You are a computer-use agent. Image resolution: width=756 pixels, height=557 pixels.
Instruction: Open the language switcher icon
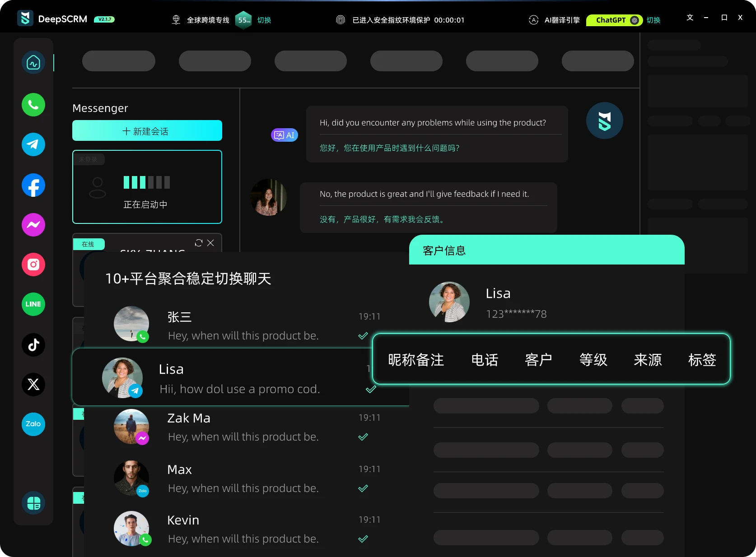tap(690, 18)
